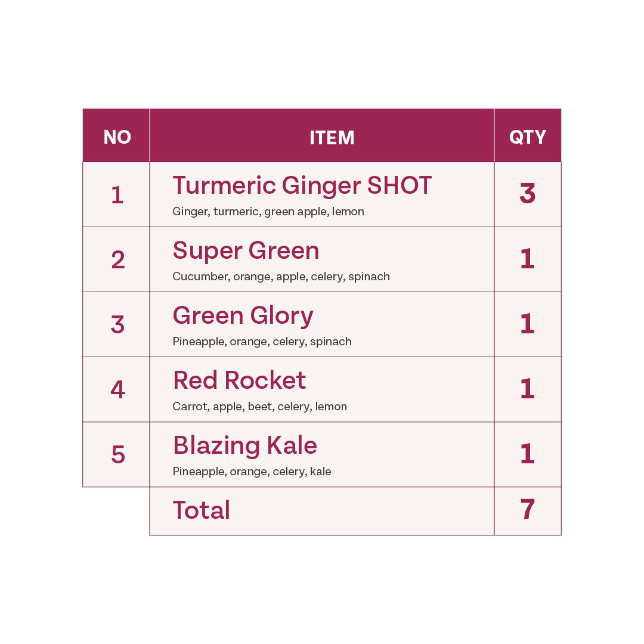Choose the Blazing Kale item title
The image size is (644, 644).
[244, 446]
